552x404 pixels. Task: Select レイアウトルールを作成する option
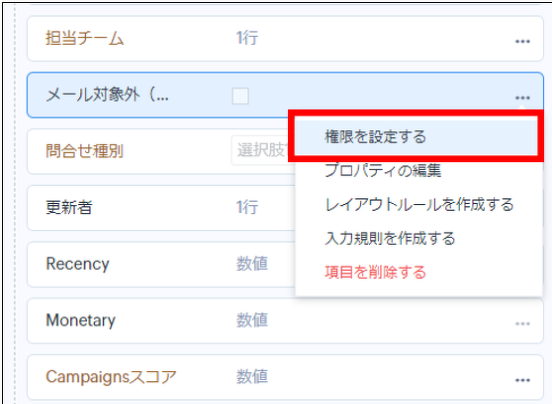coord(419,204)
